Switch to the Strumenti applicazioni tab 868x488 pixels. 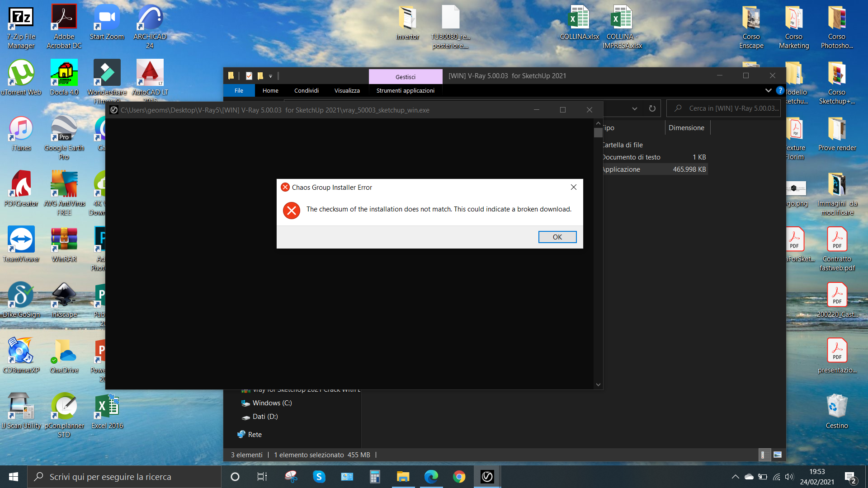point(405,90)
